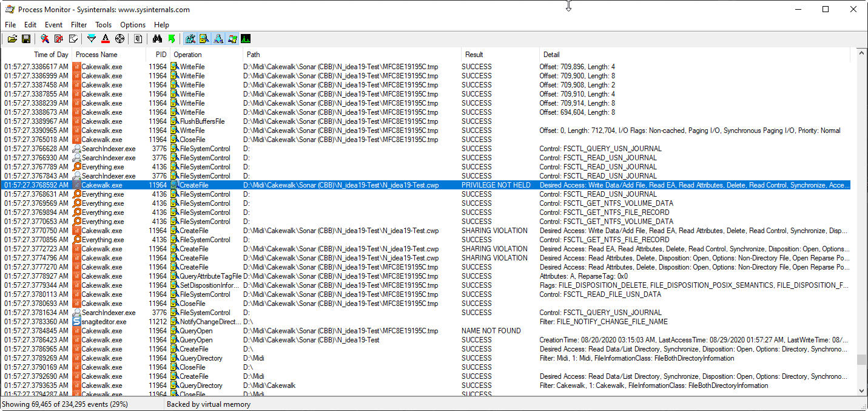Select Control: FSCTL_QUERY_USN_JOURNAL in 01:57:27.3766628 row

(601, 149)
